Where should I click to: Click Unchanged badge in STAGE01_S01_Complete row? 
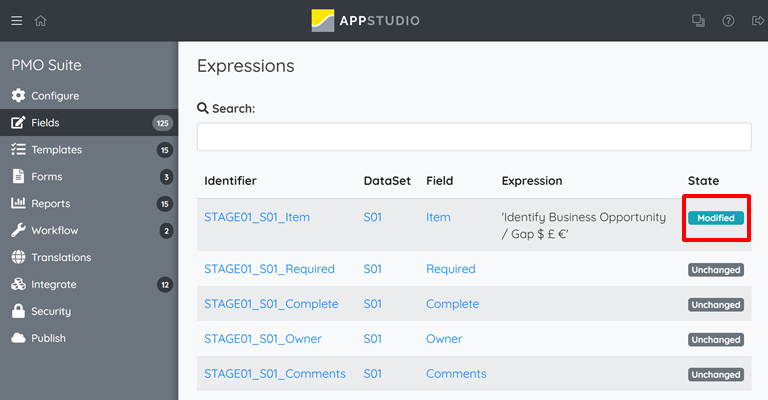pyautogui.click(x=716, y=305)
